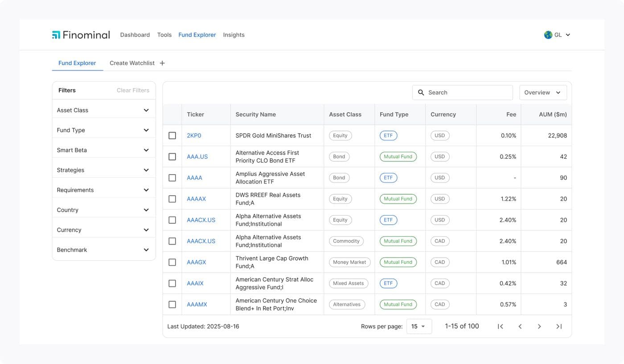Go to previous page of results
Screen dimensions: 624x364
[520, 327]
